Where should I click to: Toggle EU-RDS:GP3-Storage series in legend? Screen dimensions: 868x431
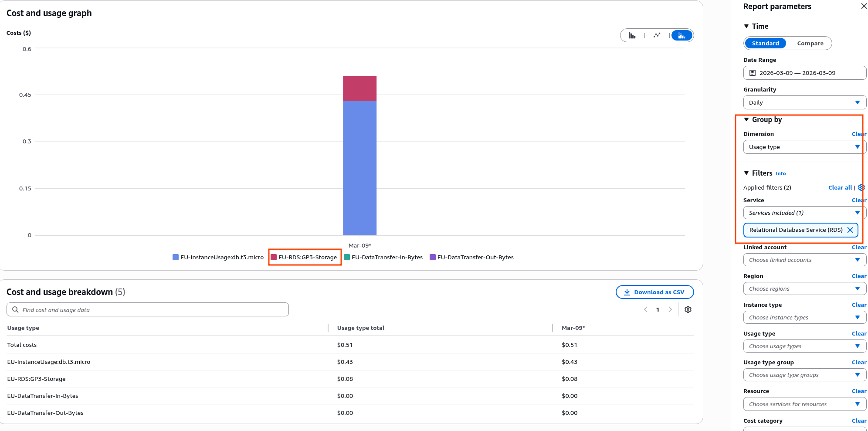point(305,257)
